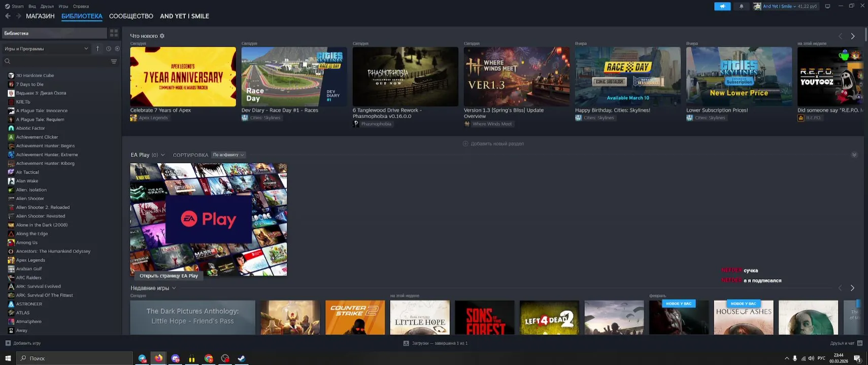Advance the 'Недавние игры' shelf with its right arrow

pos(852,288)
